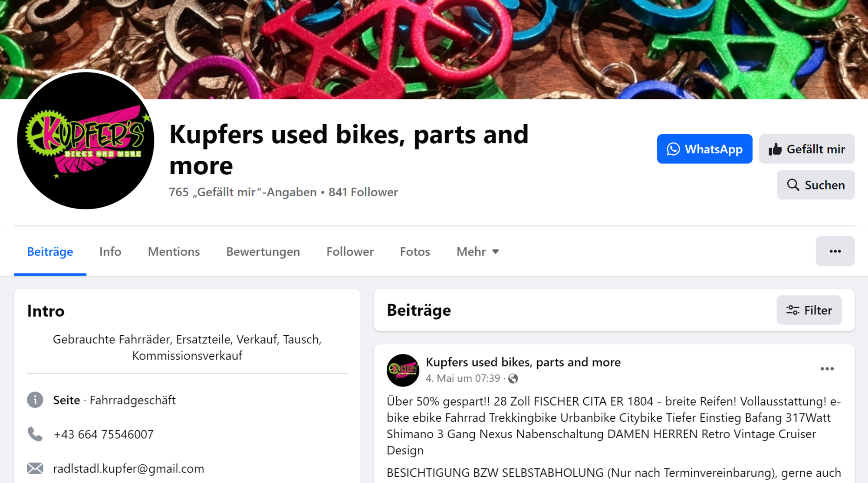Click the post author's small avatar

pos(403,370)
